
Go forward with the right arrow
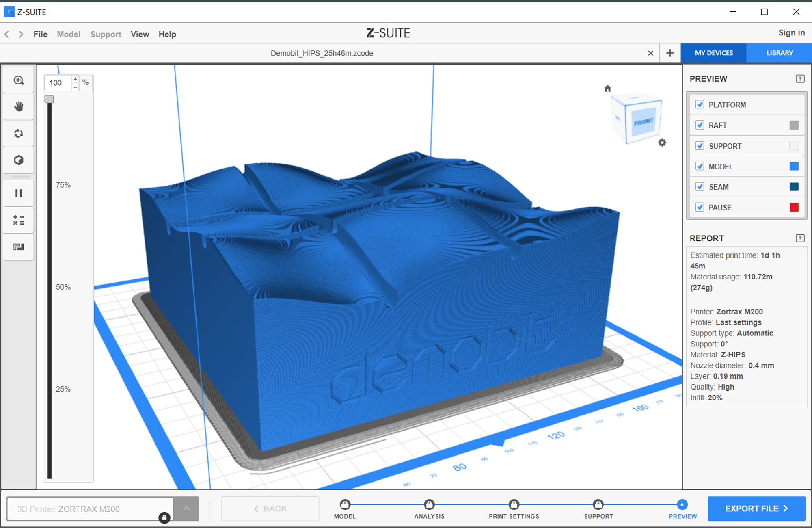point(21,35)
